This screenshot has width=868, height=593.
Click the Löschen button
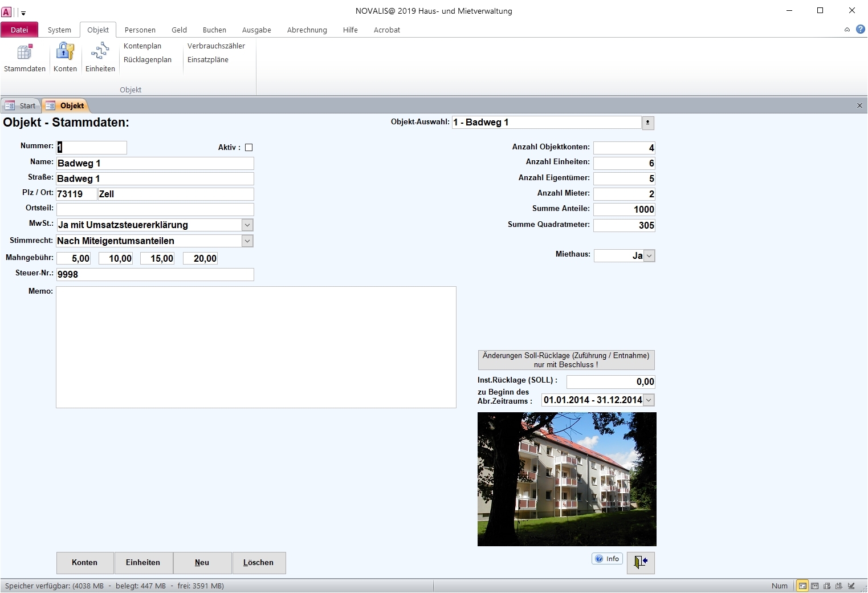[x=259, y=563]
